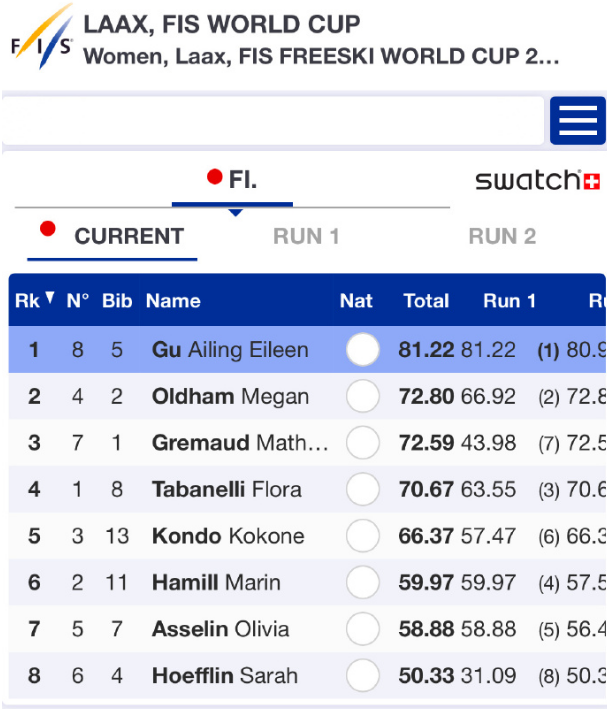Image resolution: width=607 pixels, height=709 pixels.
Task: Open the hamburger menu button
Action: click(577, 121)
